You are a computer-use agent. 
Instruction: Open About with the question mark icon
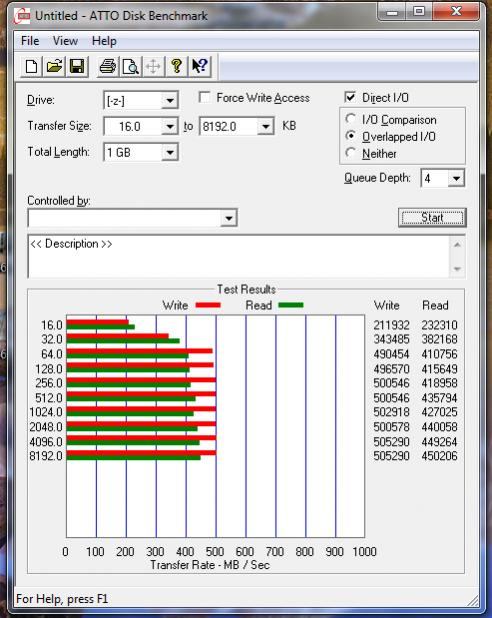pyautogui.click(x=176, y=66)
